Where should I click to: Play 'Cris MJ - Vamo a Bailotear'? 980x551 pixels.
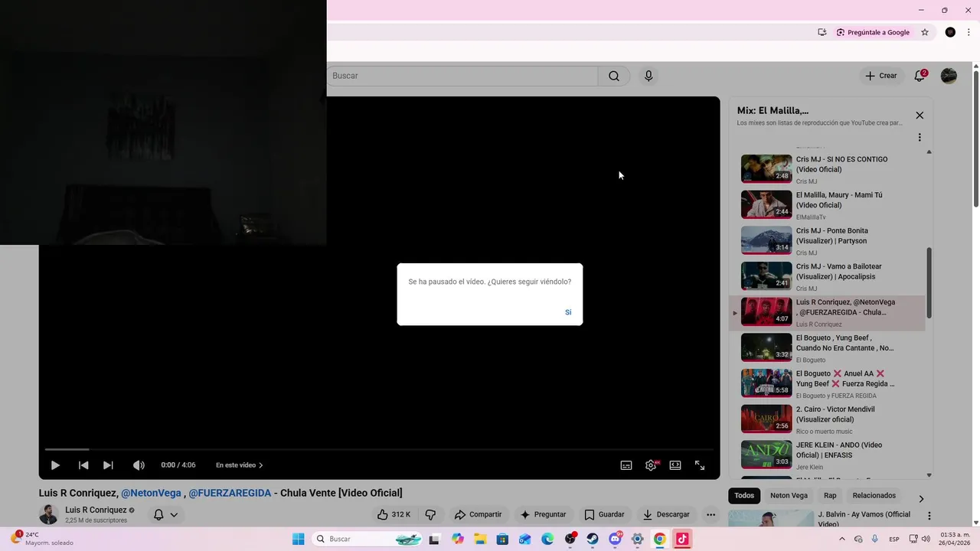(x=827, y=276)
